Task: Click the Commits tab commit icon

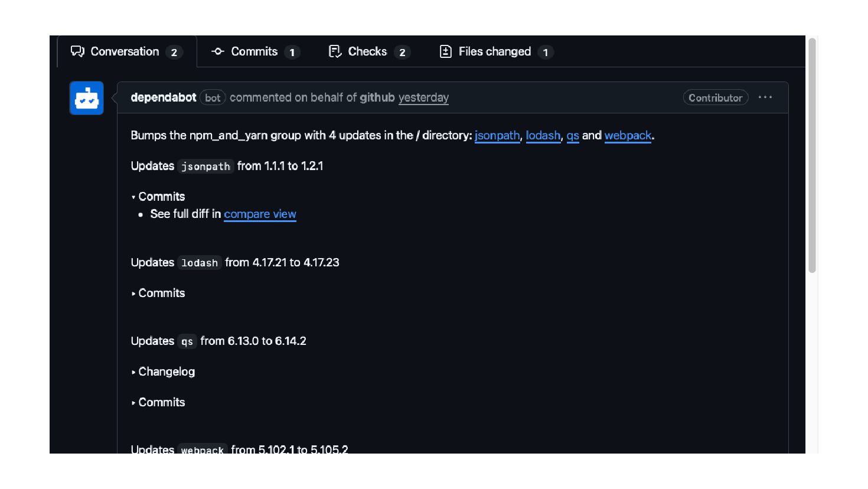Action: (x=218, y=51)
